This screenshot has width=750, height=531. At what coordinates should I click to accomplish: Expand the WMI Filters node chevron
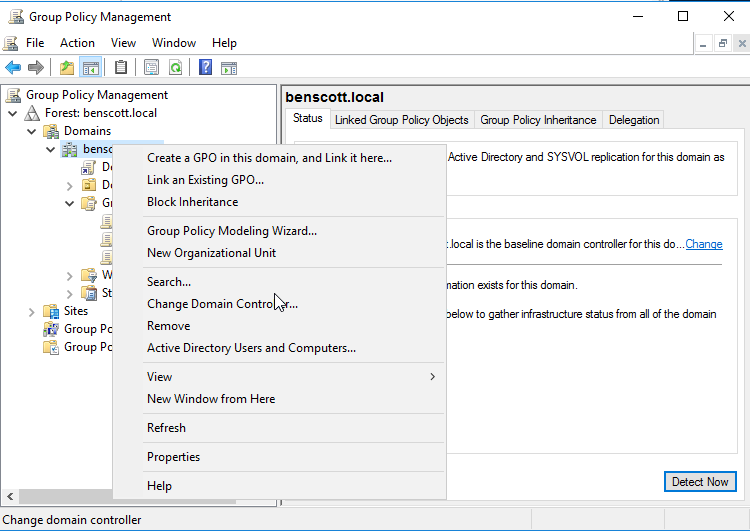click(x=70, y=276)
